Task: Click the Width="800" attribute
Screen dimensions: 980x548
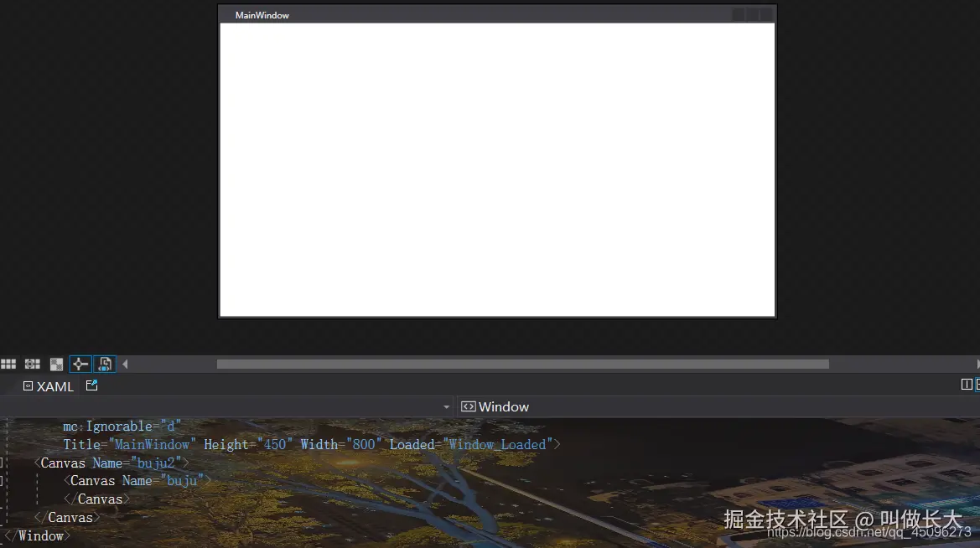Action: coord(340,444)
